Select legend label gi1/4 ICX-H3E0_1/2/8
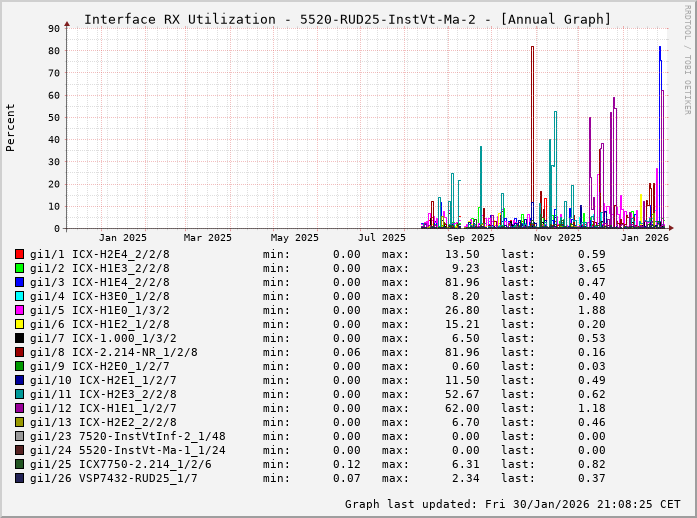Image resolution: width=697 pixels, height=518 pixels. pos(100,296)
